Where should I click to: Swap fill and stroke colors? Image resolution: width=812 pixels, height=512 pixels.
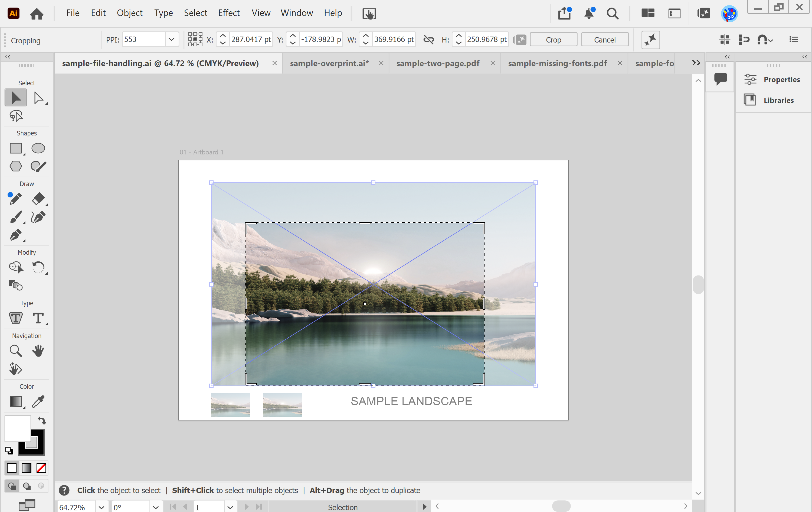pos(41,420)
